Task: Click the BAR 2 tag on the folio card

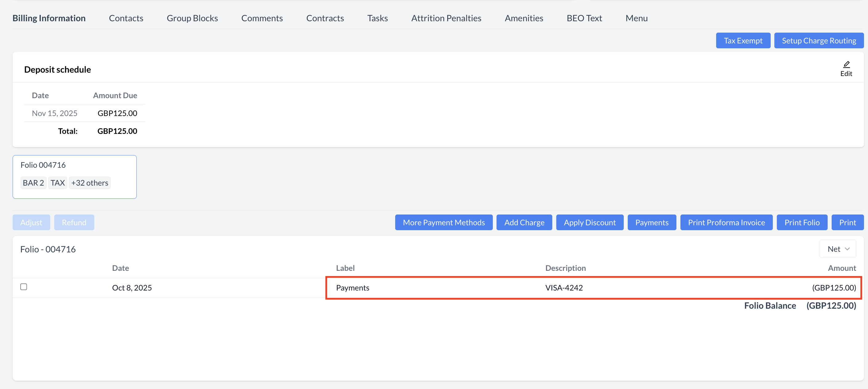Action: [33, 183]
